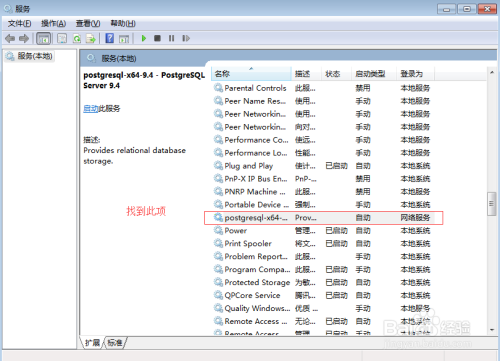This screenshot has width=500, height=361.
Task: Click the gear icon beside Power
Action: (218, 230)
